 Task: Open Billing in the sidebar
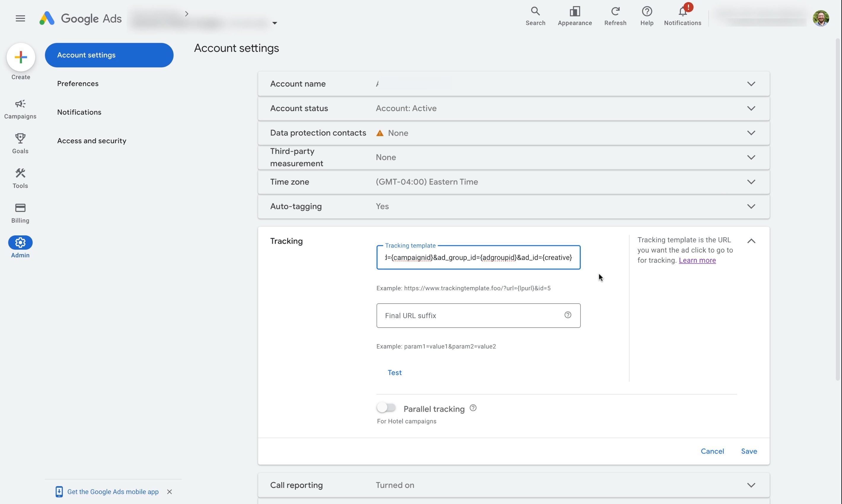point(20,213)
